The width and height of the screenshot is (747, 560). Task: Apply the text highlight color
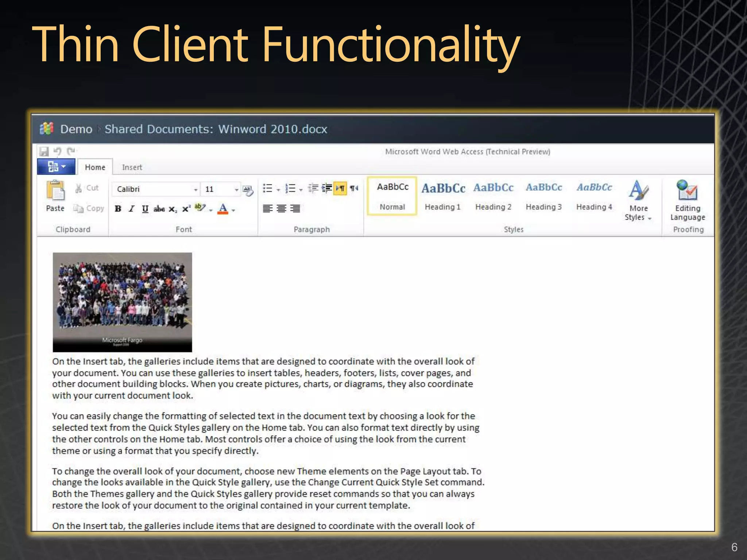pyautogui.click(x=200, y=208)
